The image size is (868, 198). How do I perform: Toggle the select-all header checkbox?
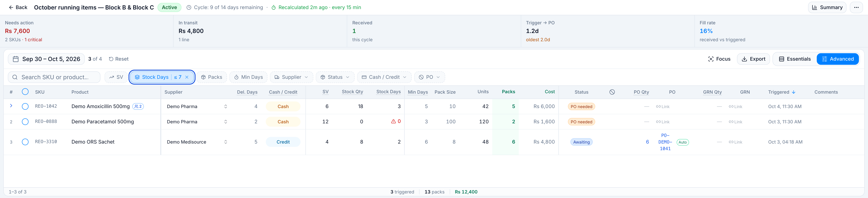(25, 92)
